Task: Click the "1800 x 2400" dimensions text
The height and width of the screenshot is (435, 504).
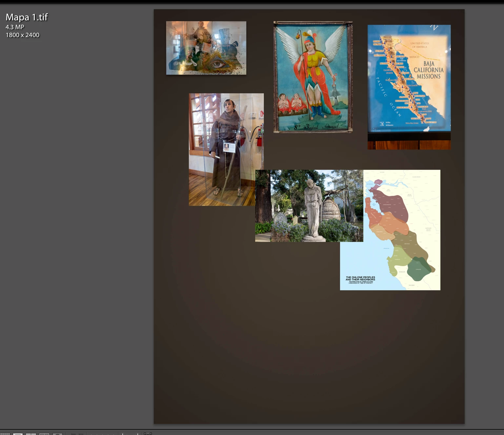Action: click(23, 35)
